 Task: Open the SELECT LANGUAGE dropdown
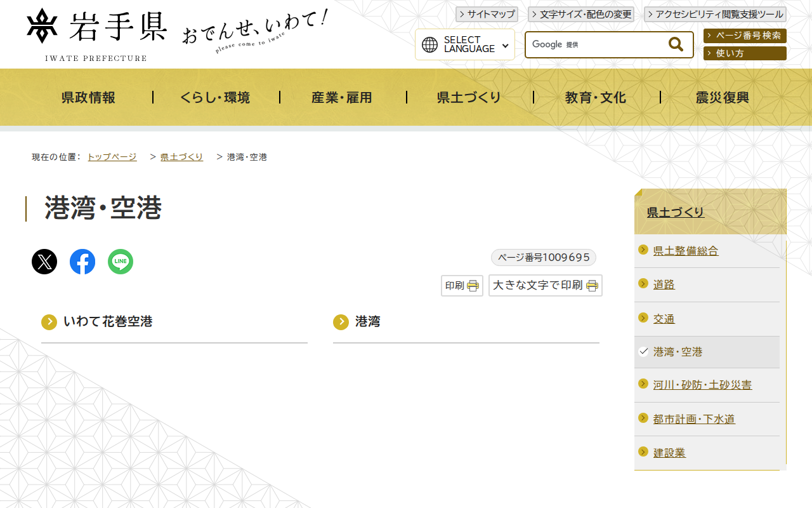point(465,44)
